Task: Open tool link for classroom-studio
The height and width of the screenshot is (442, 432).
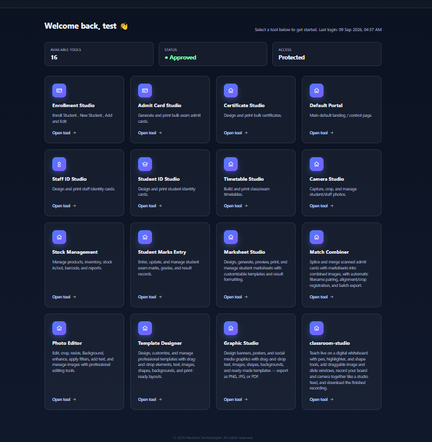Action: click(321, 399)
